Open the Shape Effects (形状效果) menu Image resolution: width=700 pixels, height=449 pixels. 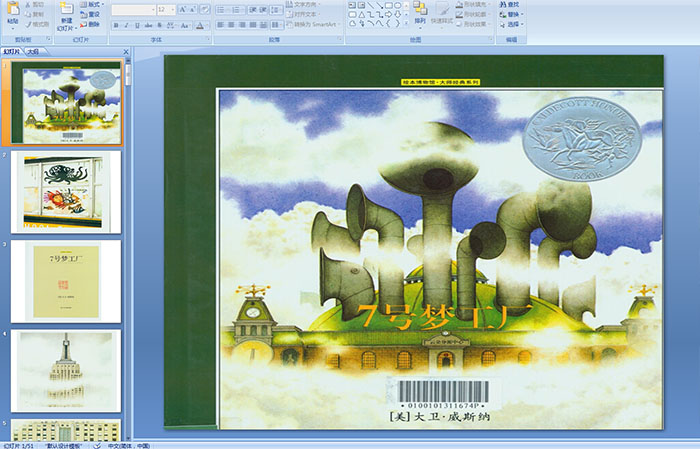pyautogui.click(x=473, y=24)
